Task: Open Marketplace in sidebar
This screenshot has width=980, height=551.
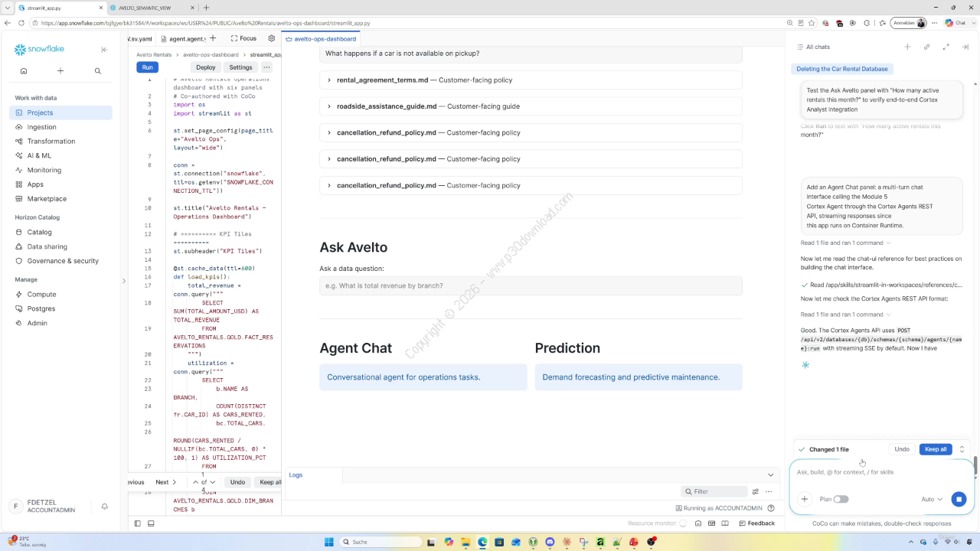Action: point(60,199)
